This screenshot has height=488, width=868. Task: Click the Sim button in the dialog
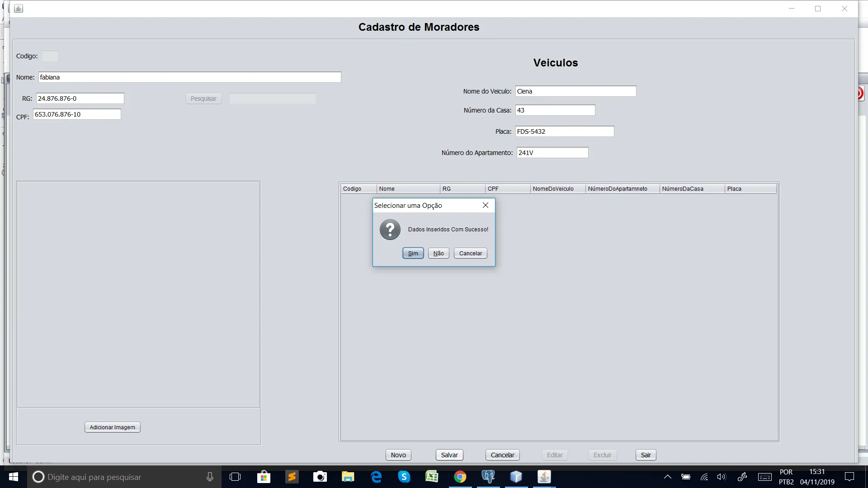point(413,253)
